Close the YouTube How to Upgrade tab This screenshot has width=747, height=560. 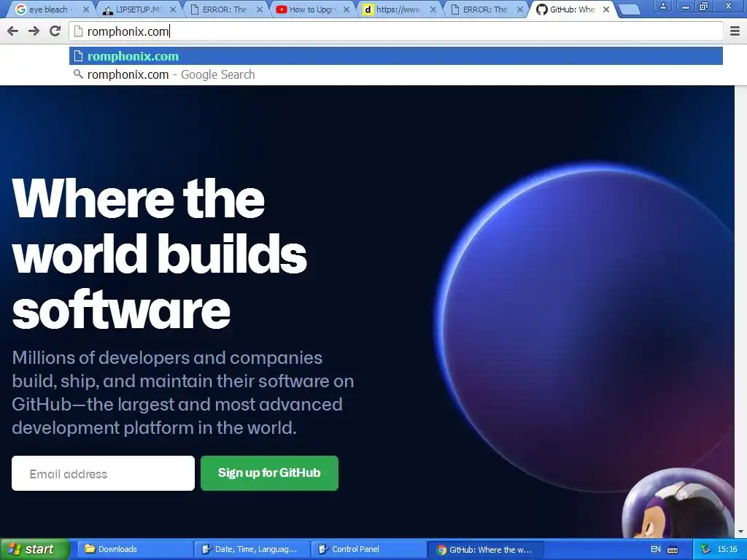pos(347,9)
